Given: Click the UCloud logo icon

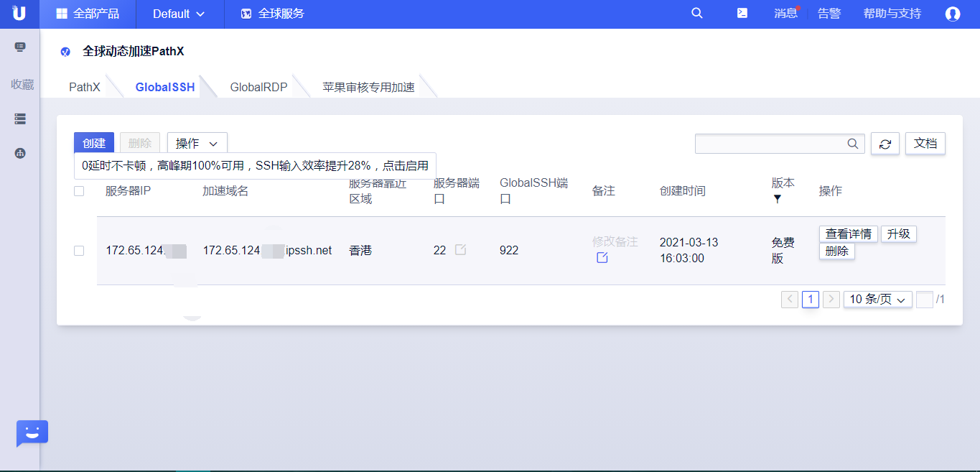Looking at the screenshot, I should point(19,14).
